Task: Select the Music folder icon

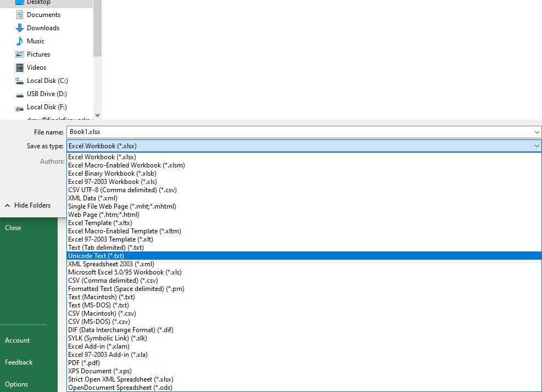Action: [20, 41]
